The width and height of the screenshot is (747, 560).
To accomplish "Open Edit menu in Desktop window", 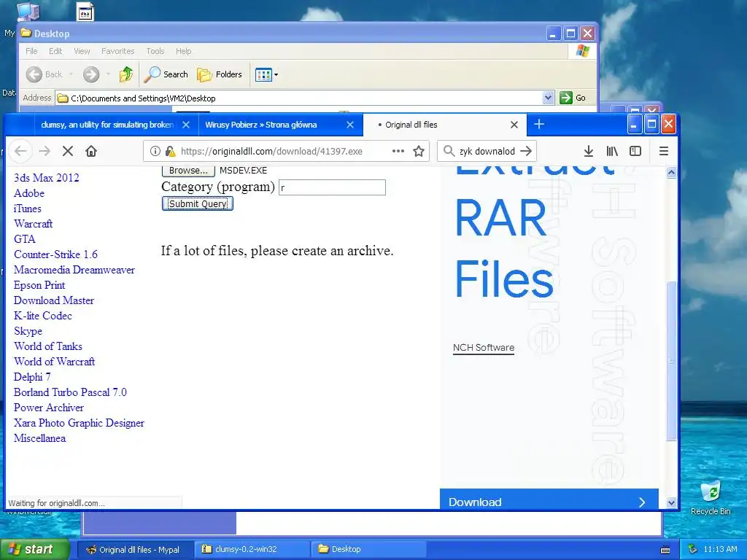I will [x=55, y=51].
